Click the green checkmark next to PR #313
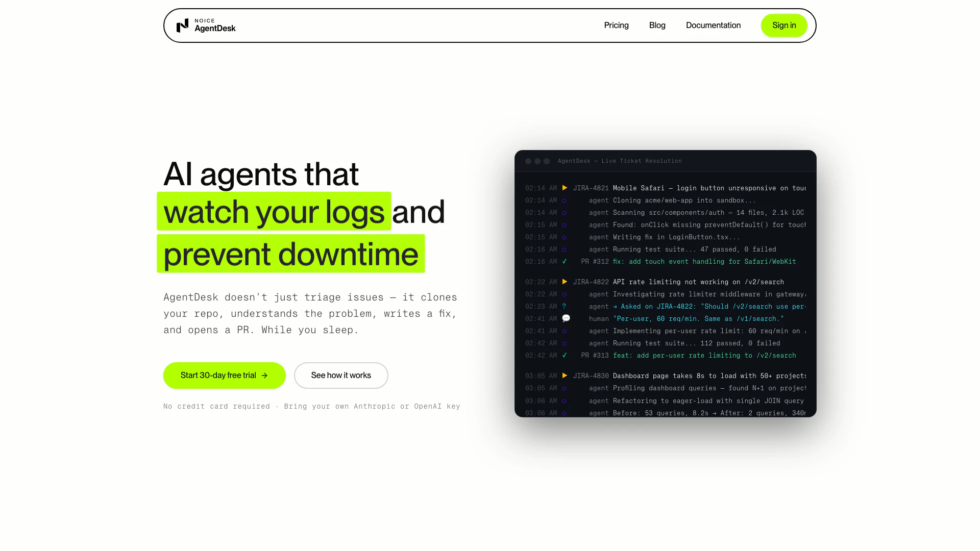This screenshot has width=980, height=551. (565, 355)
